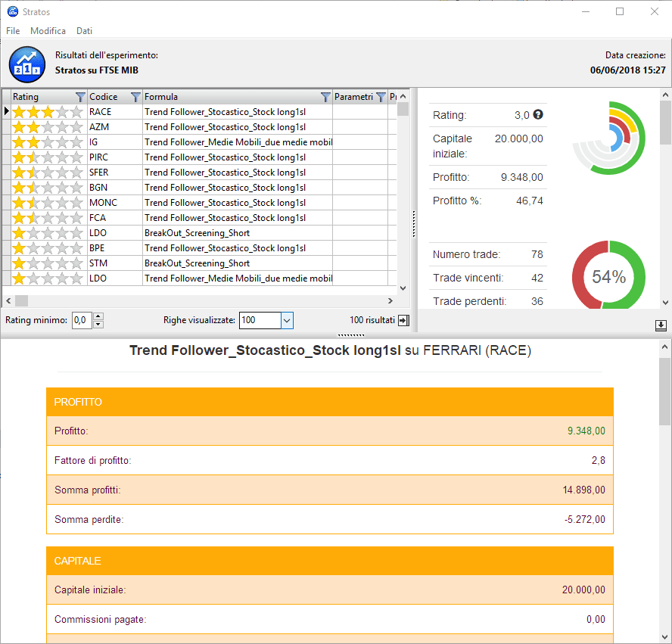672x644 pixels.
Task: Click the Stratos experiment results logo icon
Action: coord(27,64)
